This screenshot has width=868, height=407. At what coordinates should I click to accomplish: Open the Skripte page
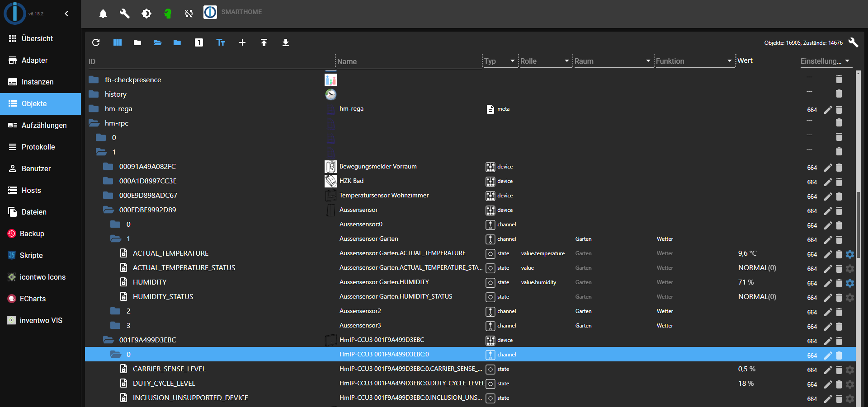coord(41,255)
